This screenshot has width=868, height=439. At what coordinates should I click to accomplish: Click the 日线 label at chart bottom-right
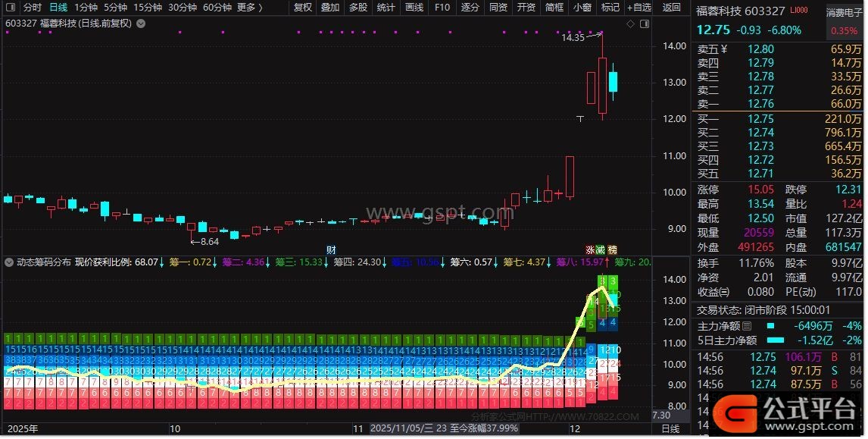point(671,429)
